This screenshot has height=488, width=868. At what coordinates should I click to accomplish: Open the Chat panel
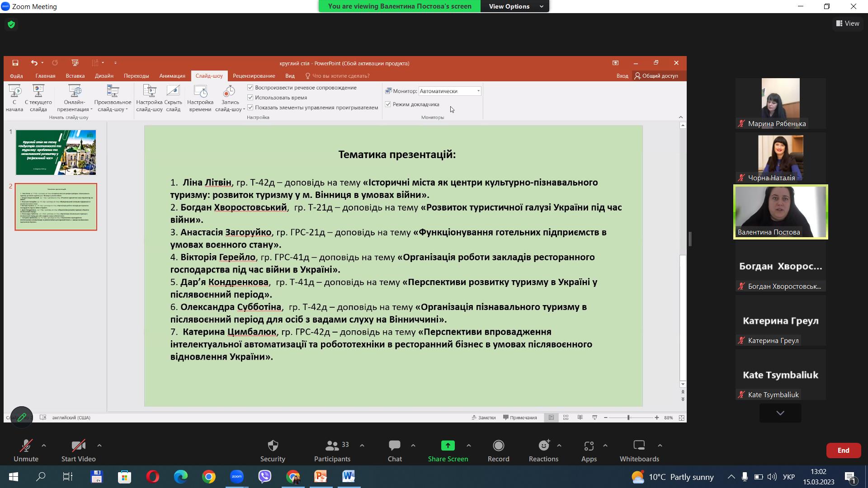coord(394,446)
